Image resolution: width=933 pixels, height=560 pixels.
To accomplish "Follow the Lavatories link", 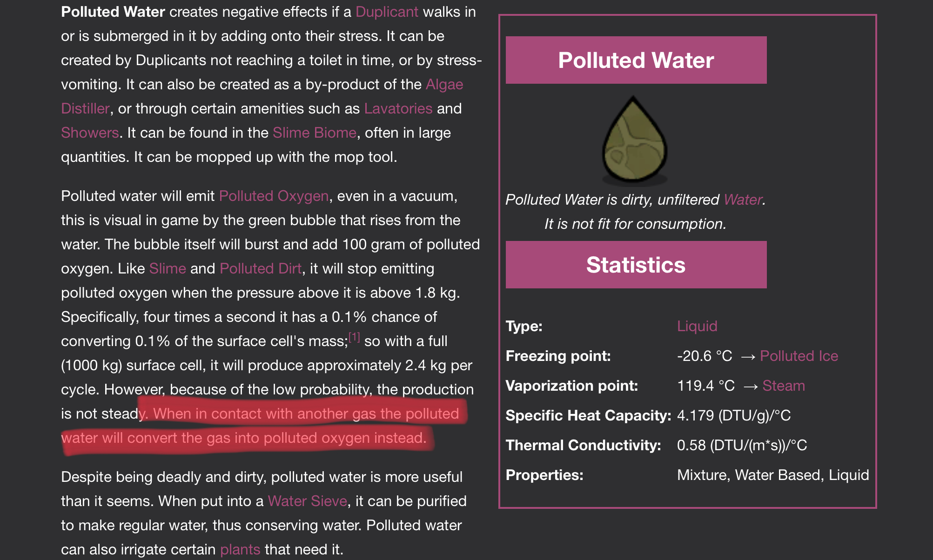I will pos(398,109).
